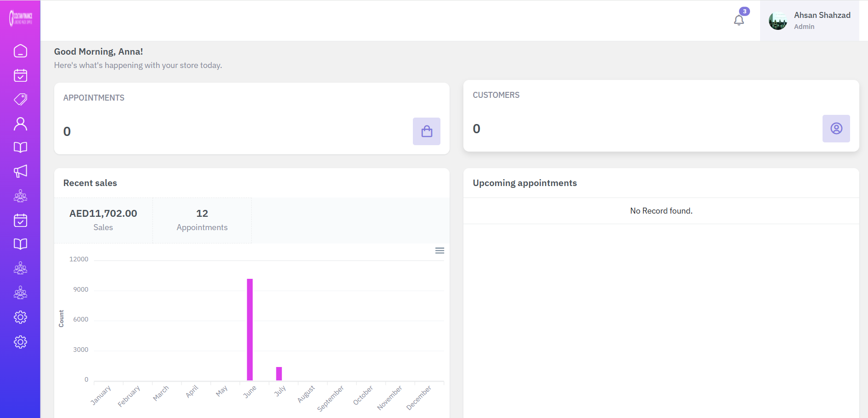868x418 pixels.
Task: Expand the Ahsan Shahzad account menu
Action: click(822, 20)
